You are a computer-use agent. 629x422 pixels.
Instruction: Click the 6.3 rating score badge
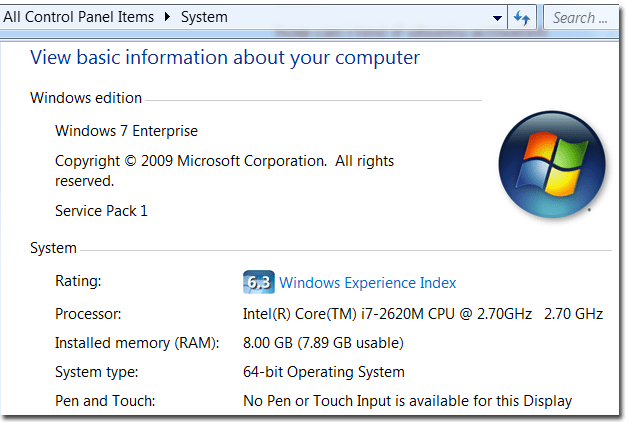click(259, 282)
